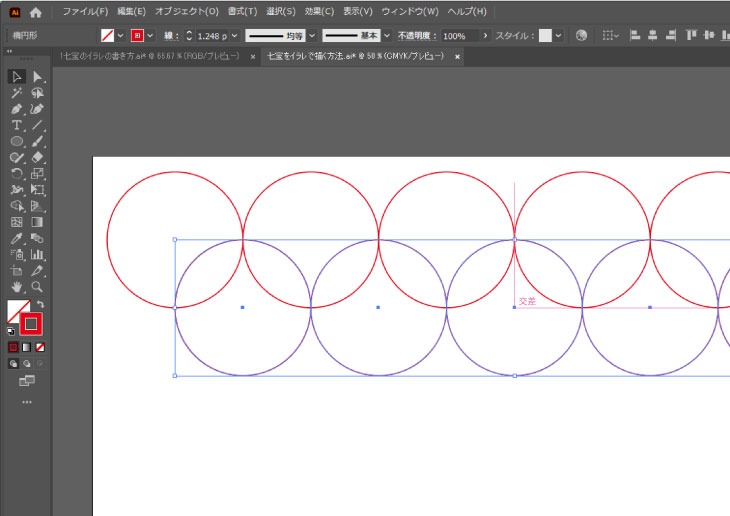Choose the Pen tool

(x=17, y=109)
